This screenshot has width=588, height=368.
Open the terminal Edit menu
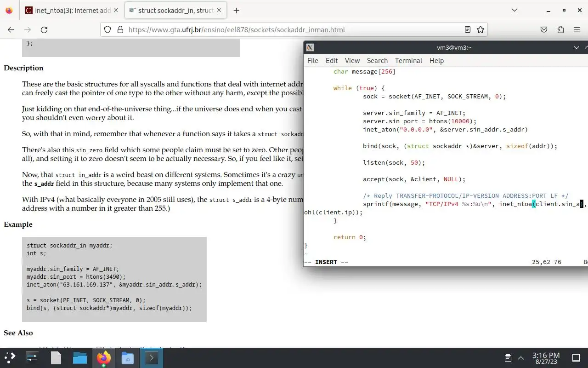pos(332,61)
